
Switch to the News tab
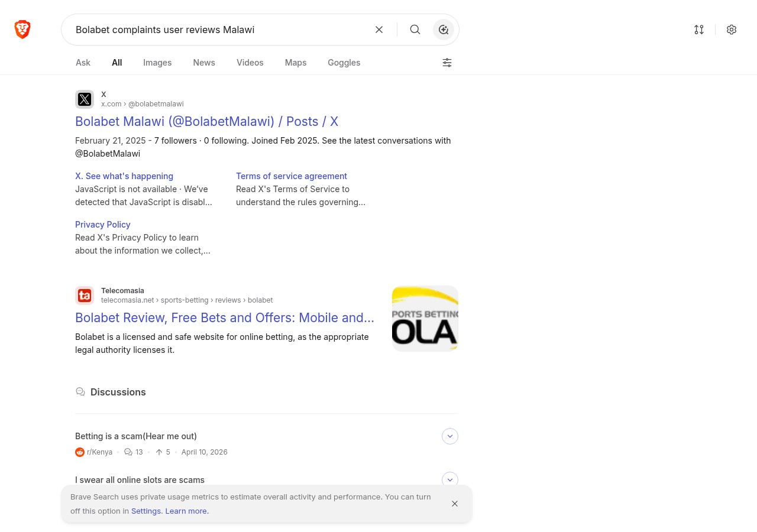[x=204, y=63]
